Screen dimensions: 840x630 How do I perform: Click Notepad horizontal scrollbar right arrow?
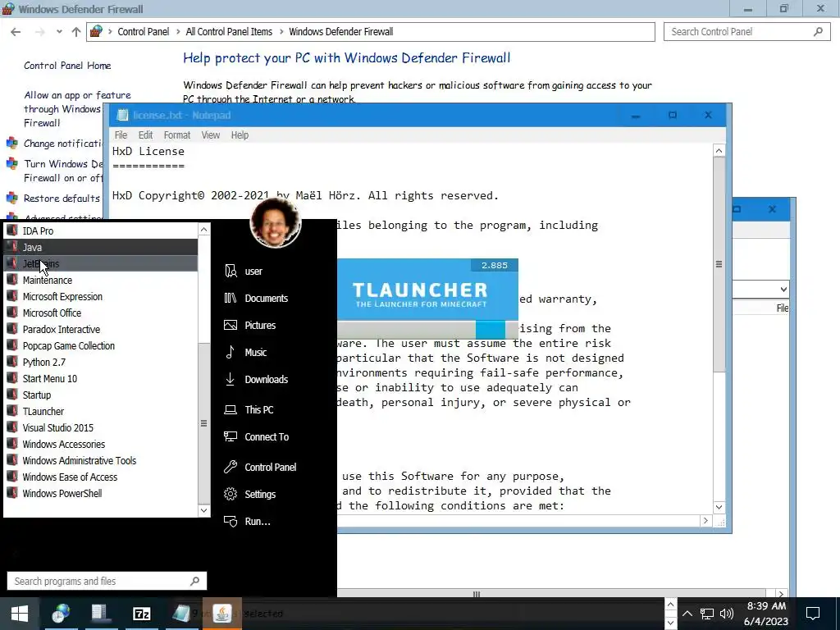pos(705,521)
